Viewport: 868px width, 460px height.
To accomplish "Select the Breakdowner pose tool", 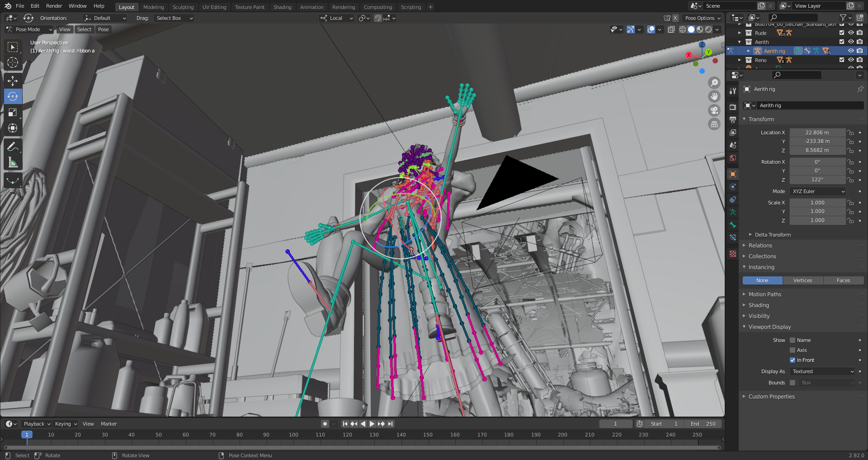I will 13,181.
